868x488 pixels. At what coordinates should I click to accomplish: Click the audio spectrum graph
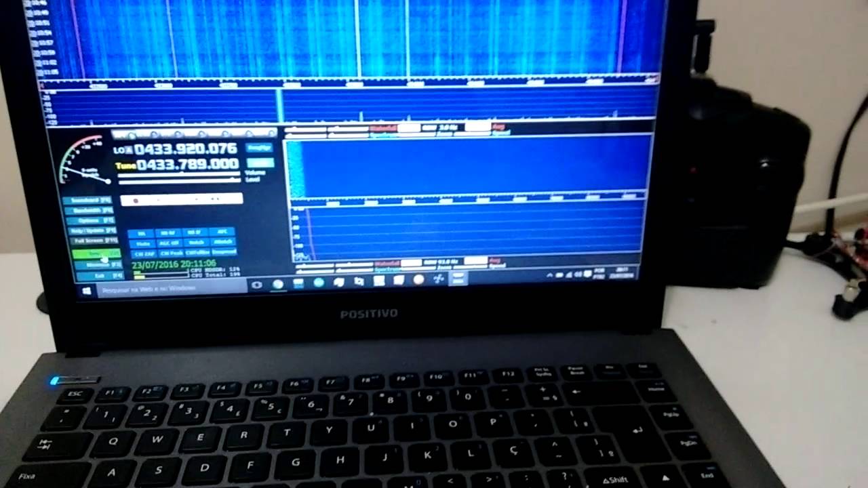468,230
